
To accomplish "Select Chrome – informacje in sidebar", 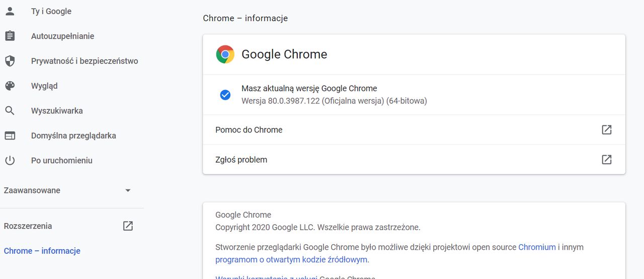I will click(x=42, y=251).
